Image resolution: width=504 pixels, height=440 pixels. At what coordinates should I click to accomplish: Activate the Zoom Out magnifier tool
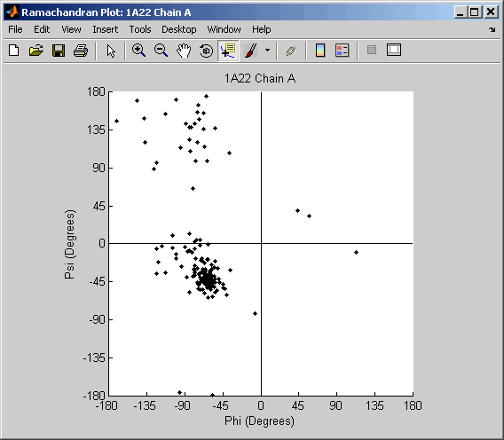(x=161, y=51)
